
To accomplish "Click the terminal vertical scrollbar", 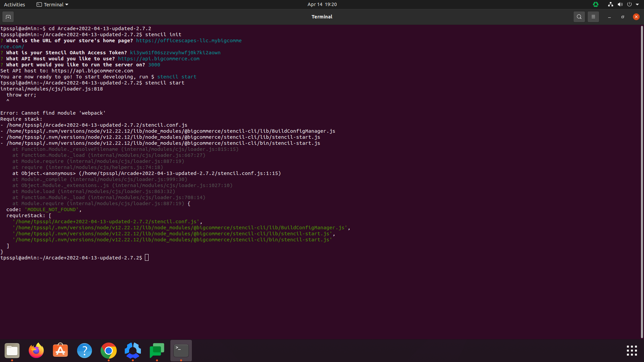I will [642, 181].
